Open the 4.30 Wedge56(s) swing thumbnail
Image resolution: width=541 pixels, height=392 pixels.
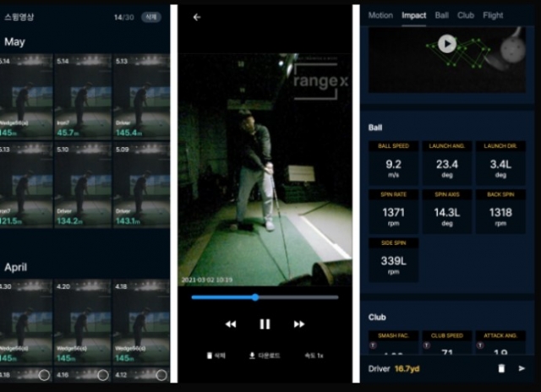tap(26, 322)
